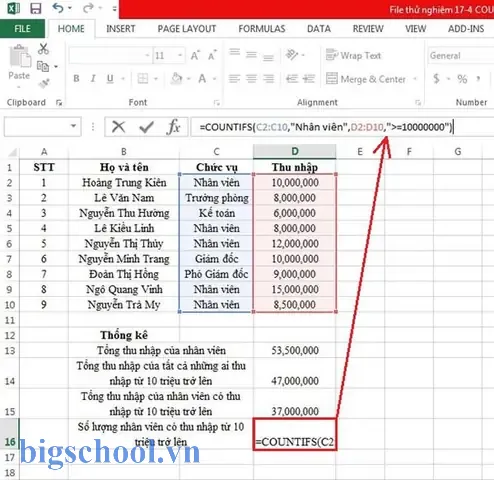Switch to the VIEW tab
The height and width of the screenshot is (480, 494).
coord(415,29)
